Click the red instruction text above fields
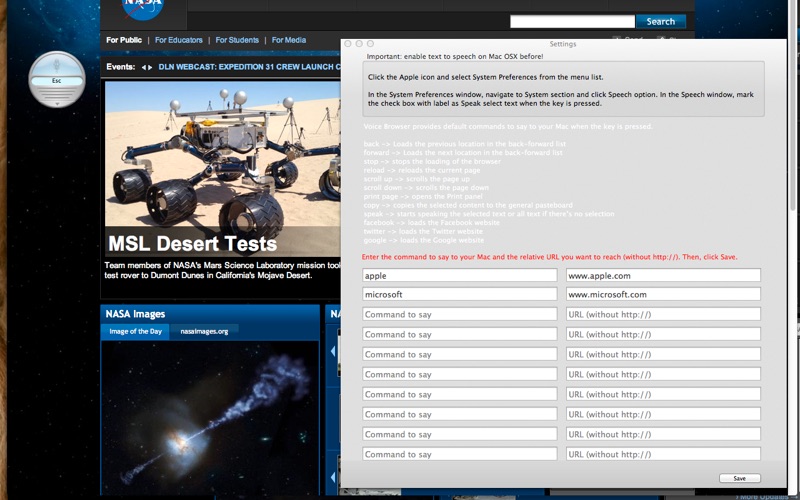 [x=549, y=257]
